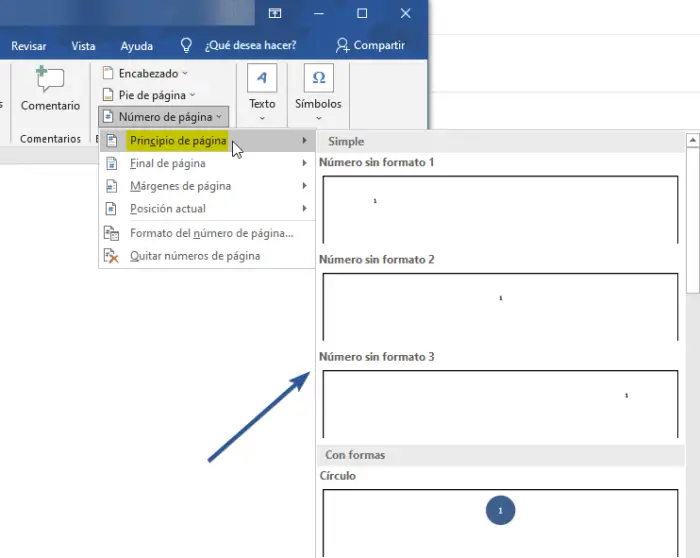The image size is (700, 558).
Task: Click the Número sin formato 1 label
Action: click(x=376, y=162)
